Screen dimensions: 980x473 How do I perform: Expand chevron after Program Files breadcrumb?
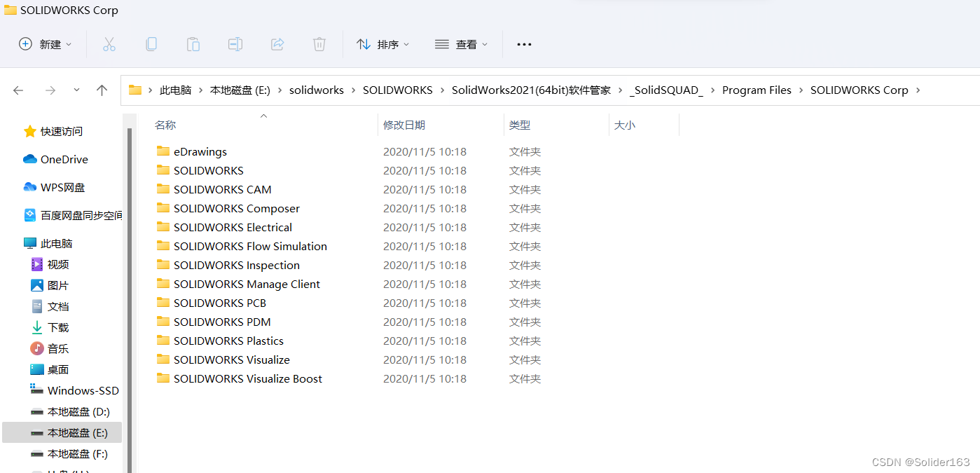(x=801, y=90)
